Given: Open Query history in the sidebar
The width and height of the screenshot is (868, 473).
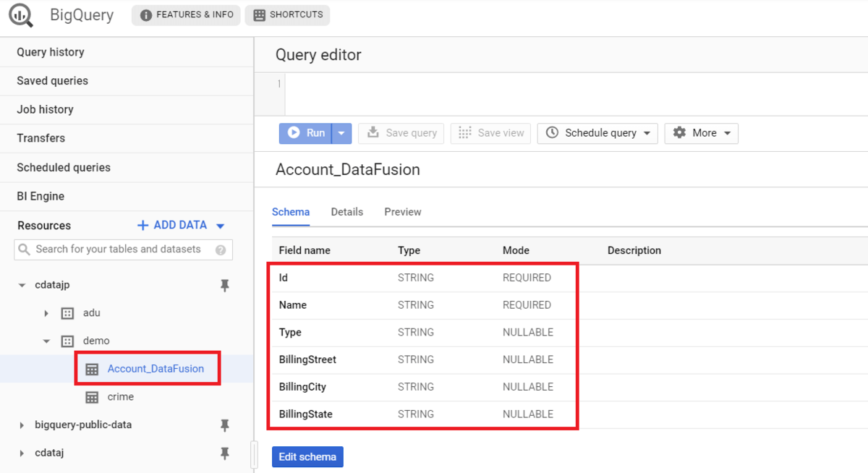Looking at the screenshot, I should (x=51, y=52).
